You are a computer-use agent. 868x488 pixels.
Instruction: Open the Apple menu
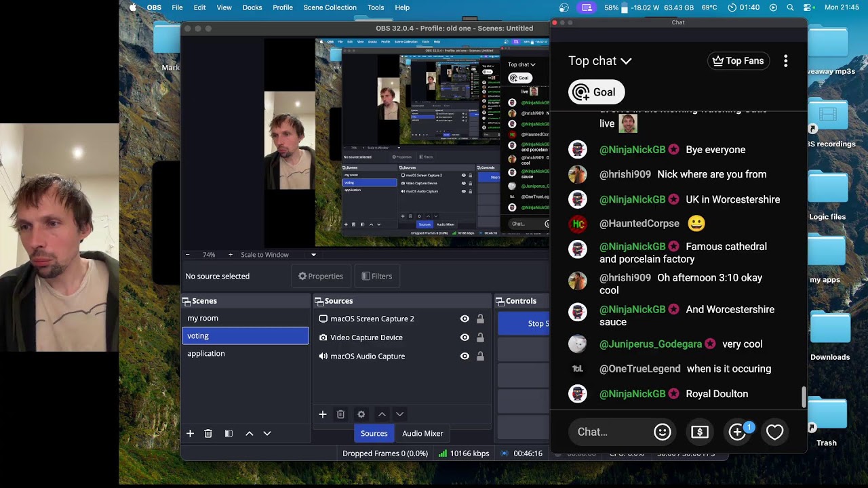[133, 7]
